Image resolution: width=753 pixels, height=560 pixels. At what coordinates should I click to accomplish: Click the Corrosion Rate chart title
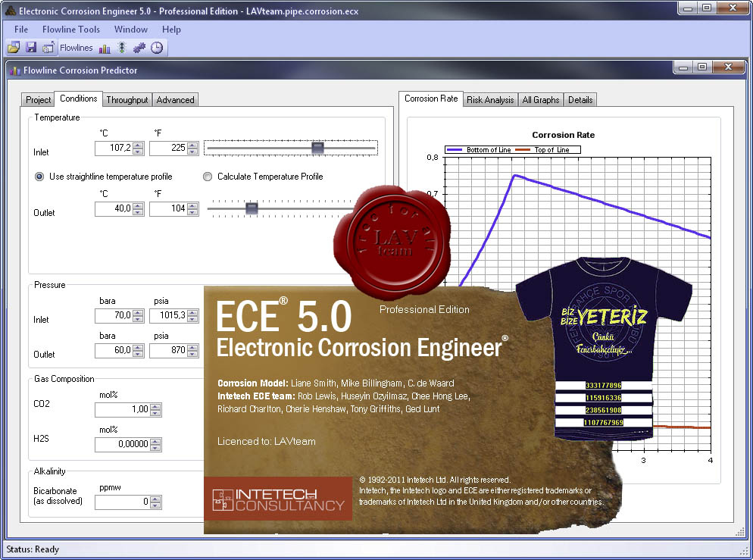point(564,135)
